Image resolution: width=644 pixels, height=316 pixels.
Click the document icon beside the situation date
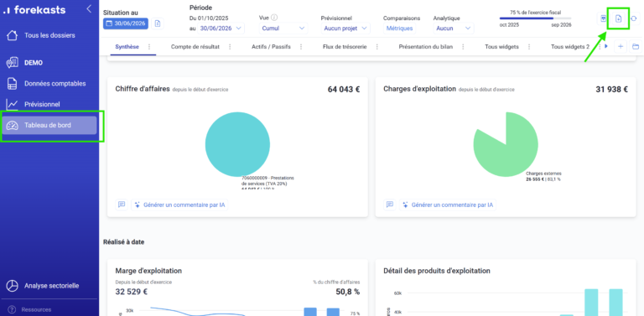158,23
